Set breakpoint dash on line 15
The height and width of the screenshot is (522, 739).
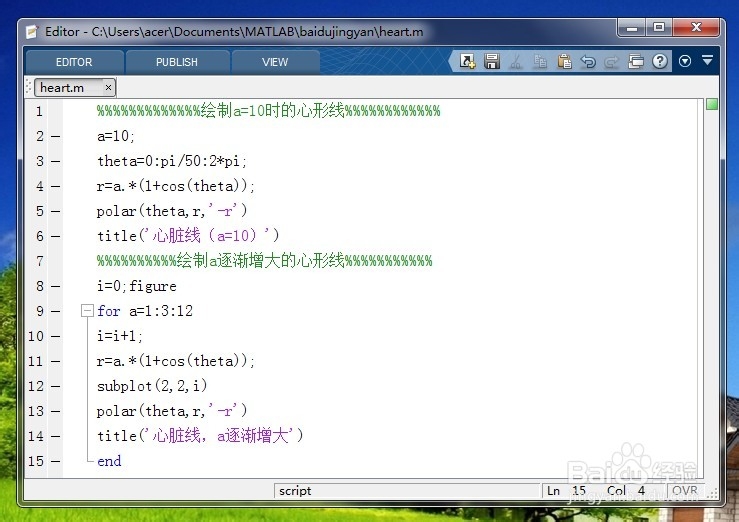56,461
